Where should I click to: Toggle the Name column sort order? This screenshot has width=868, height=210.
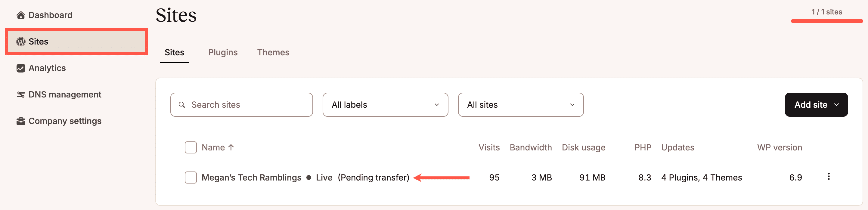(x=214, y=147)
